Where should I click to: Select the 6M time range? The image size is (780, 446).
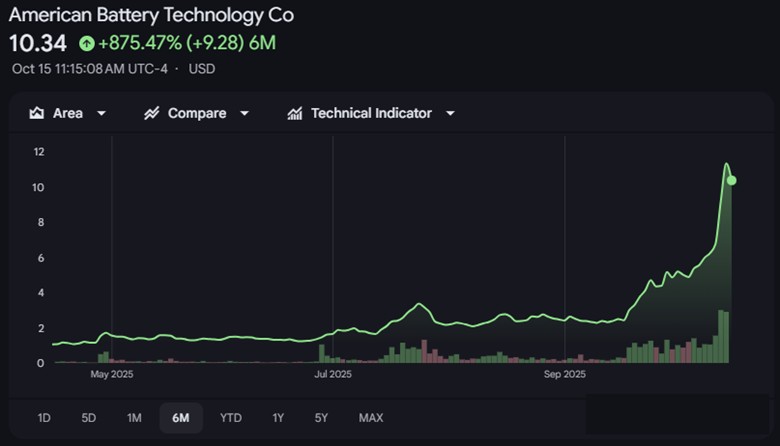(181, 417)
